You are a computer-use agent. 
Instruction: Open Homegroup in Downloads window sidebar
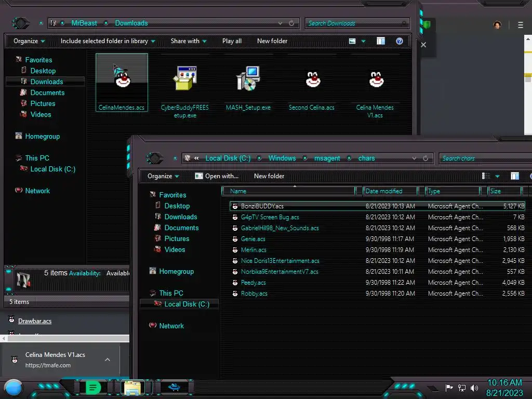[x=42, y=137]
